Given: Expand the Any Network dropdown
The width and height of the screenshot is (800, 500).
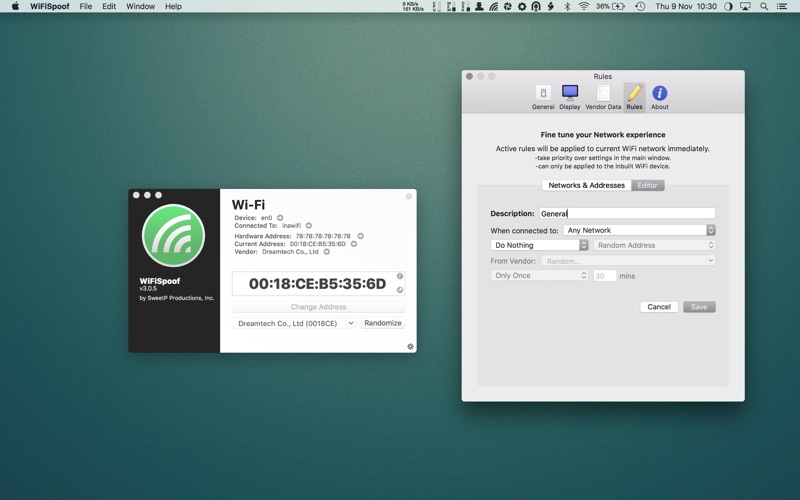Looking at the screenshot, I should pyautogui.click(x=640, y=230).
